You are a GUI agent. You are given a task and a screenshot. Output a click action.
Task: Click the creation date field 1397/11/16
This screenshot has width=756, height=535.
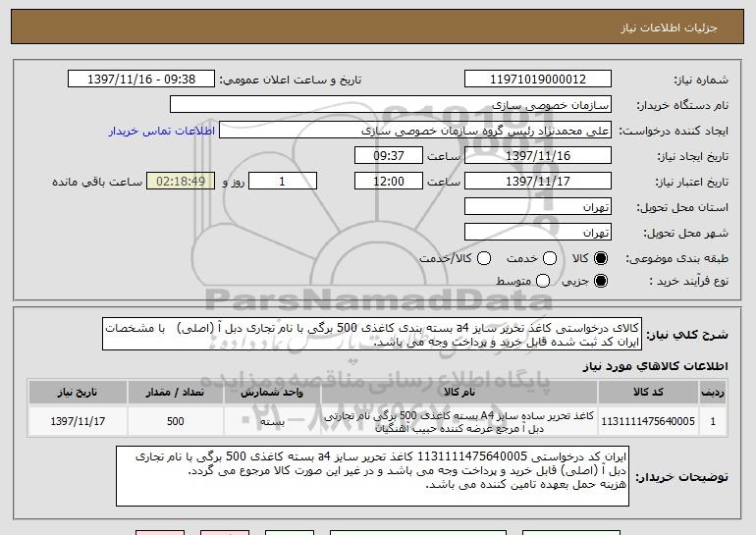coord(538,156)
